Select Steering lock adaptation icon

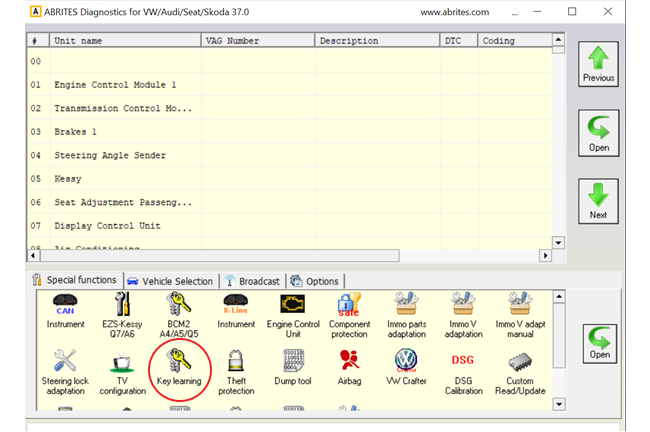click(65, 372)
